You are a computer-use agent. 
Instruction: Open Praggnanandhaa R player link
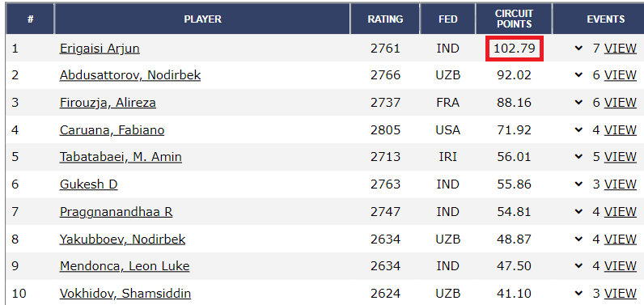point(117,212)
